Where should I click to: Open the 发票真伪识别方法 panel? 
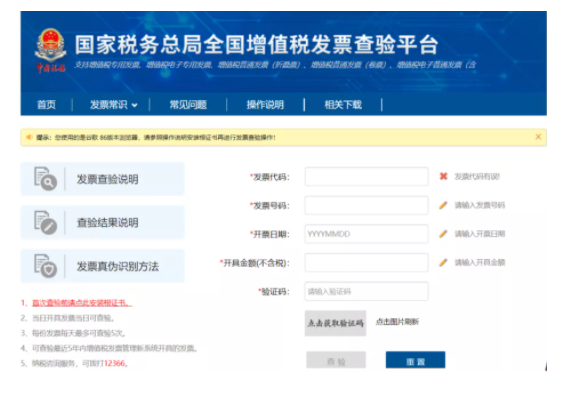(x=102, y=266)
